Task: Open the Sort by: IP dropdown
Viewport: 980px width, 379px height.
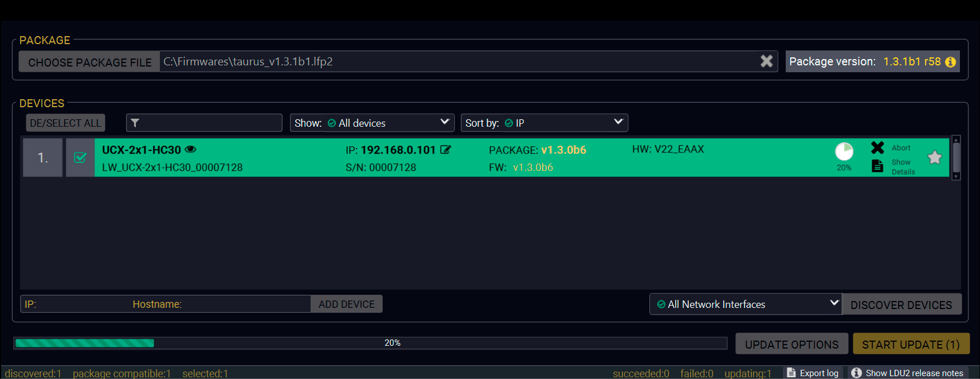Action: (544, 123)
